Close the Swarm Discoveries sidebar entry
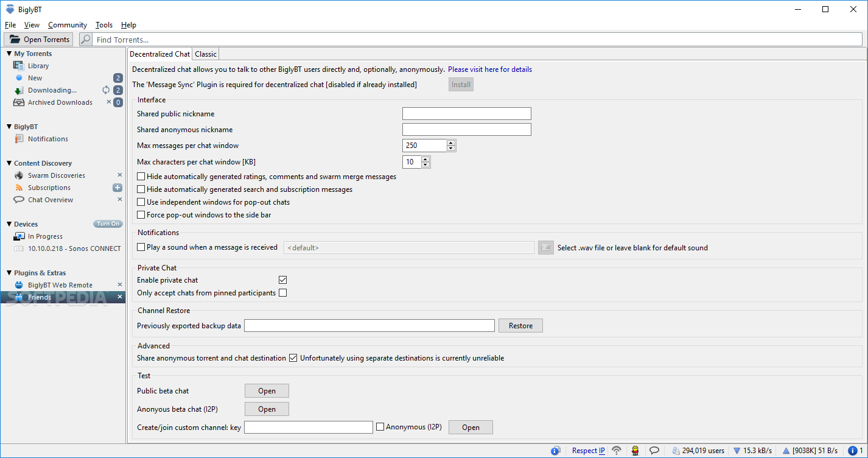Viewport: 868px width, 458px height. (x=120, y=175)
